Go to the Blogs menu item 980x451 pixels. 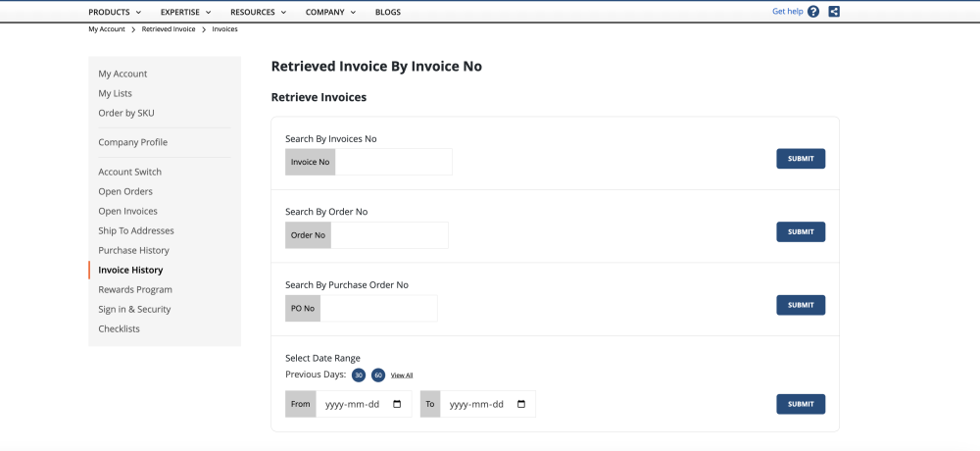click(388, 12)
